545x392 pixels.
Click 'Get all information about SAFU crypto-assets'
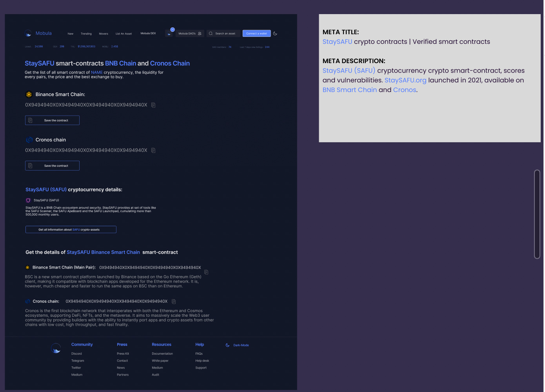point(71,230)
